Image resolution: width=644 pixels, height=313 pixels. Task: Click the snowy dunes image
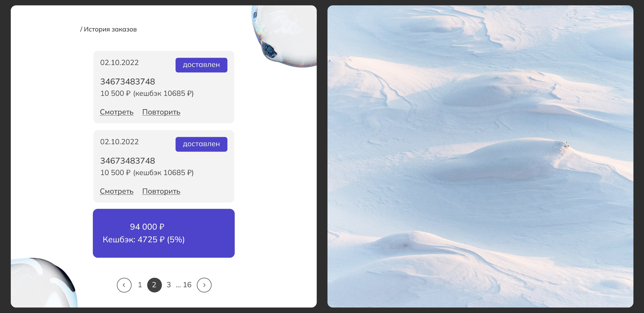click(x=480, y=156)
